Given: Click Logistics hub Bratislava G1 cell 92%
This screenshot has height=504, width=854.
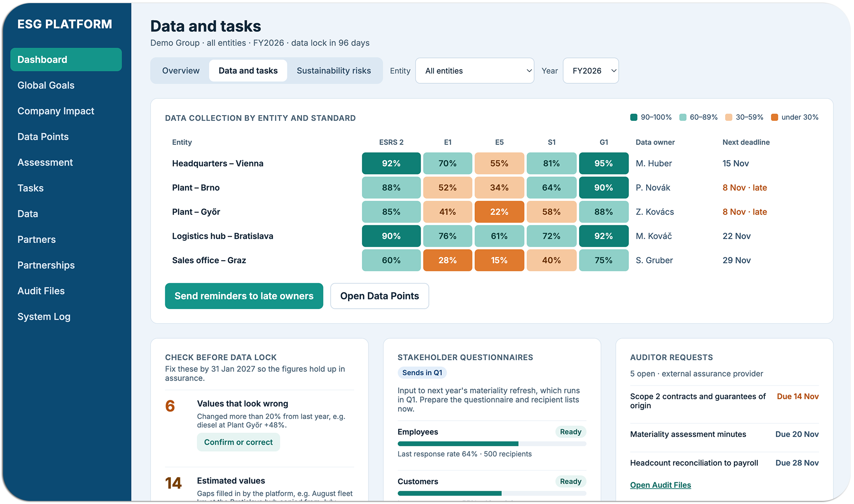Looking at the screenshot, I should click(603, 236).
